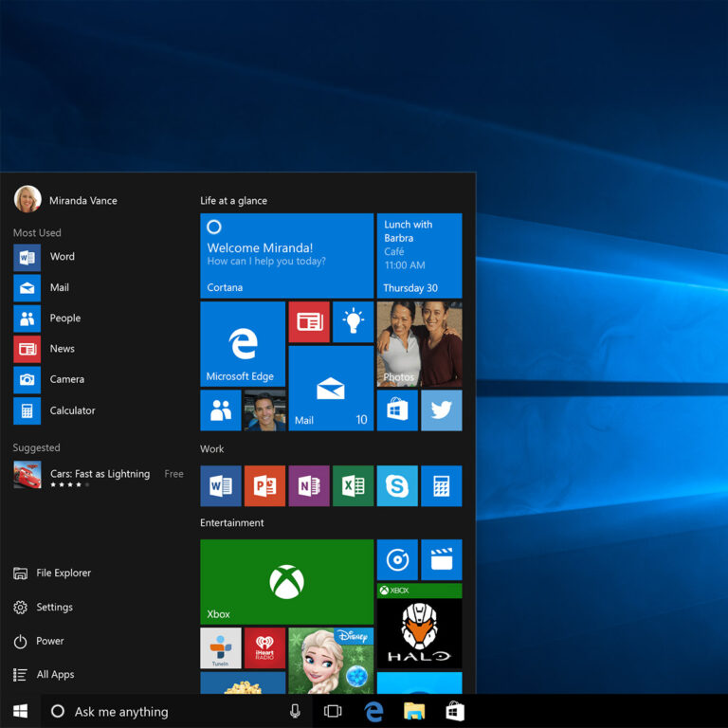
Task: Open the Skype tile
Action: pyautogui.click(x=397, y=485)
